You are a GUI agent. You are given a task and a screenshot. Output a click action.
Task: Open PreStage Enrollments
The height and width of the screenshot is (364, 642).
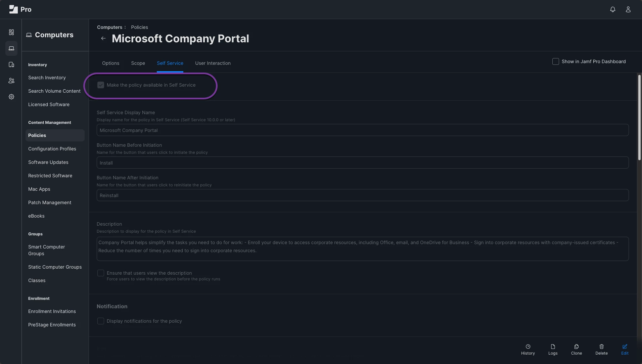52,325
